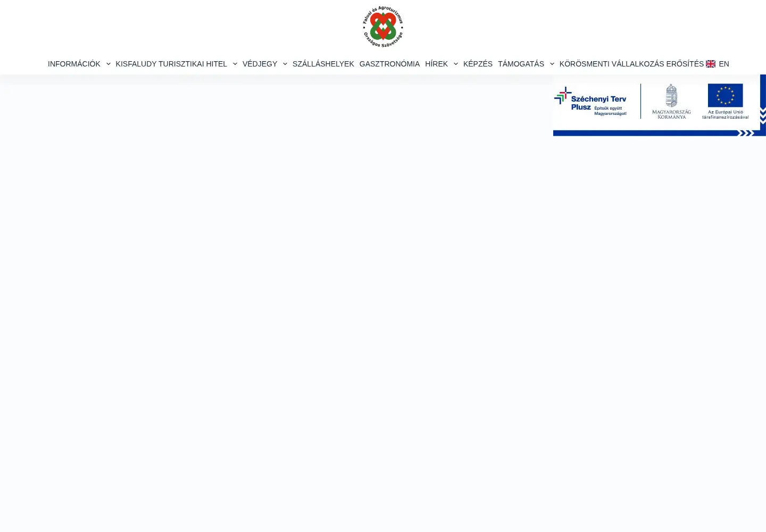
Task: Click the UK flag language icon
Action: tap(711, 64)
